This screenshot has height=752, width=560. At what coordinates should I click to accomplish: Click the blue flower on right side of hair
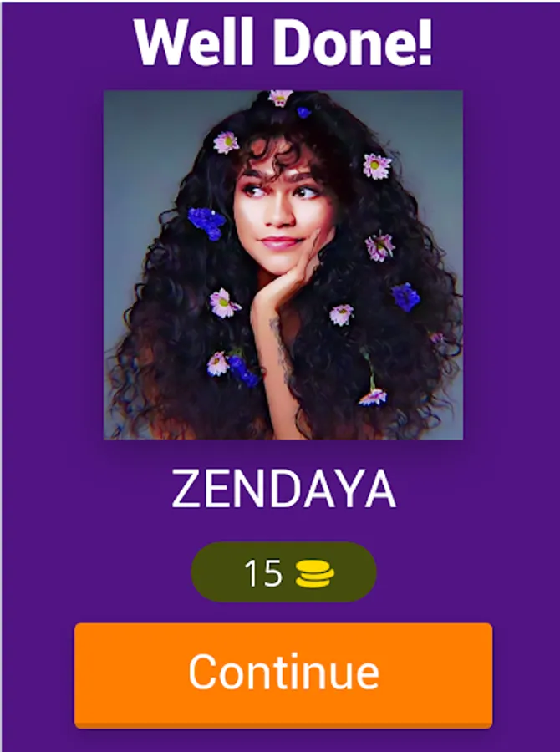(405, 297)
